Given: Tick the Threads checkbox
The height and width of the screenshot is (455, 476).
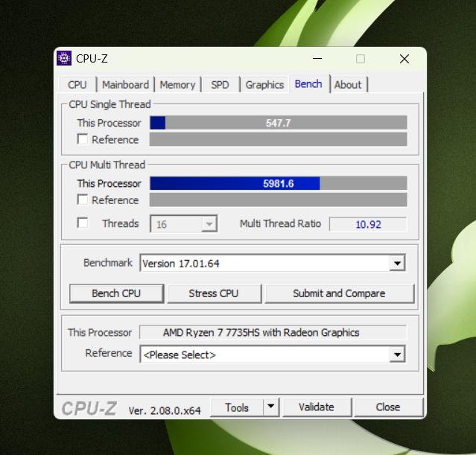Looking at the screenshot, I should 83,223.
